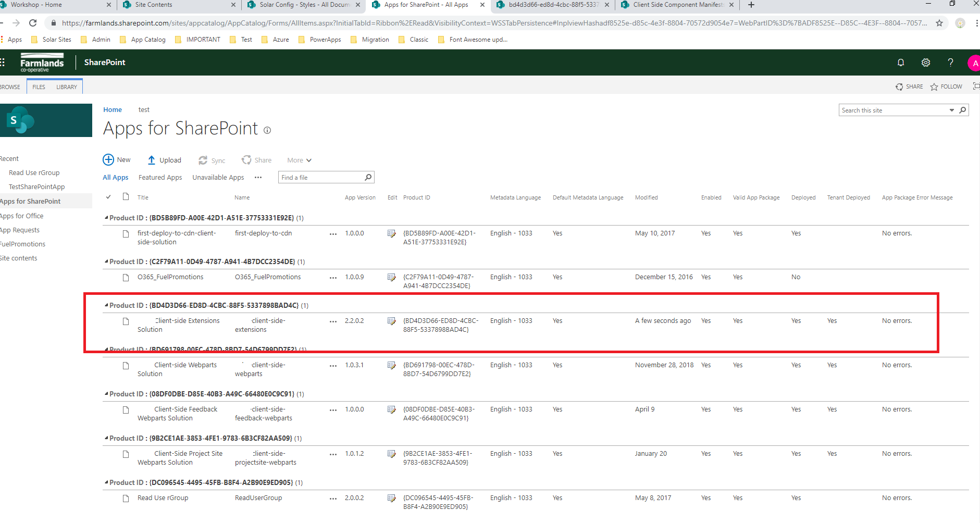Open TestSharePointApp under Recent

point(37,186)
